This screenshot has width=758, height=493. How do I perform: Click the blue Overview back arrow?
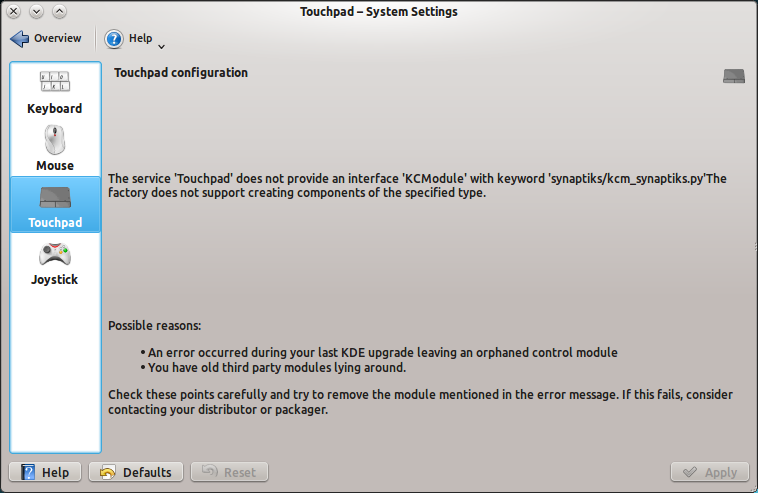tap(20, 39)
